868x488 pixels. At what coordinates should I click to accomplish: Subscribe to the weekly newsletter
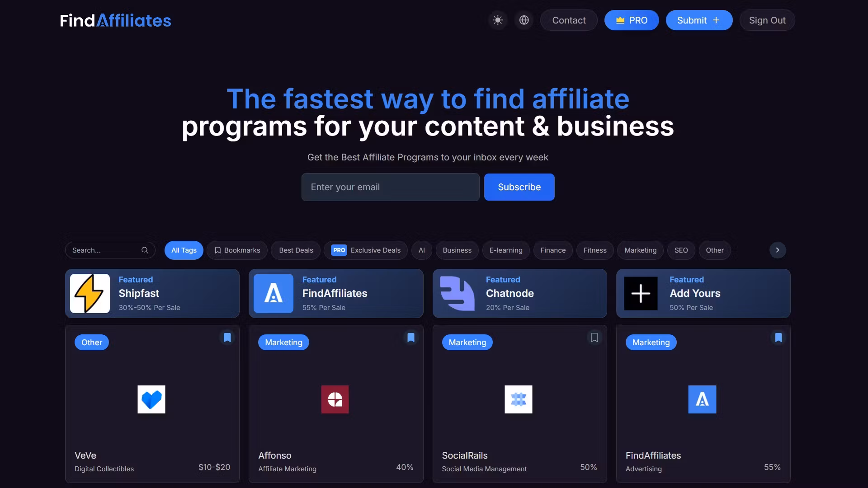coord(519,187)
